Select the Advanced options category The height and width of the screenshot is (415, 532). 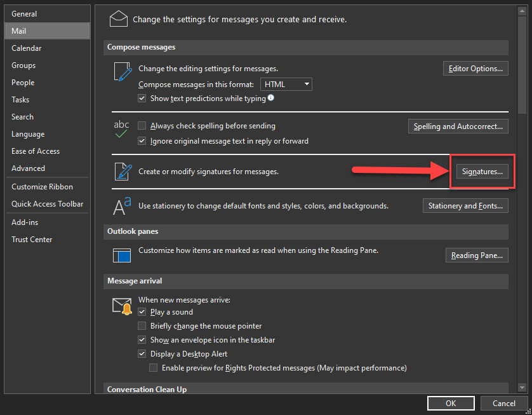pyautogui.click(x=29, y=168)
